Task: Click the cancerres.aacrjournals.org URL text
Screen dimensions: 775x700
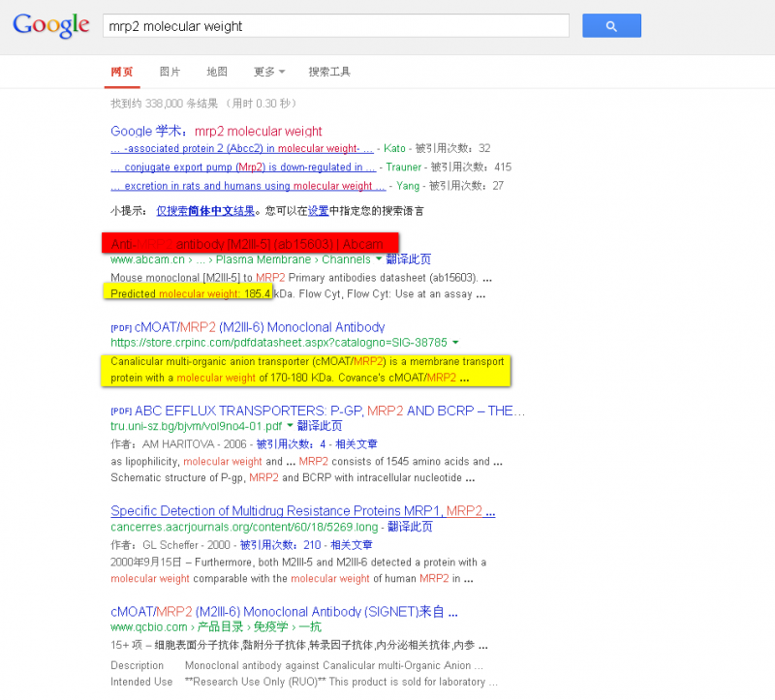Action: (244, 527)
